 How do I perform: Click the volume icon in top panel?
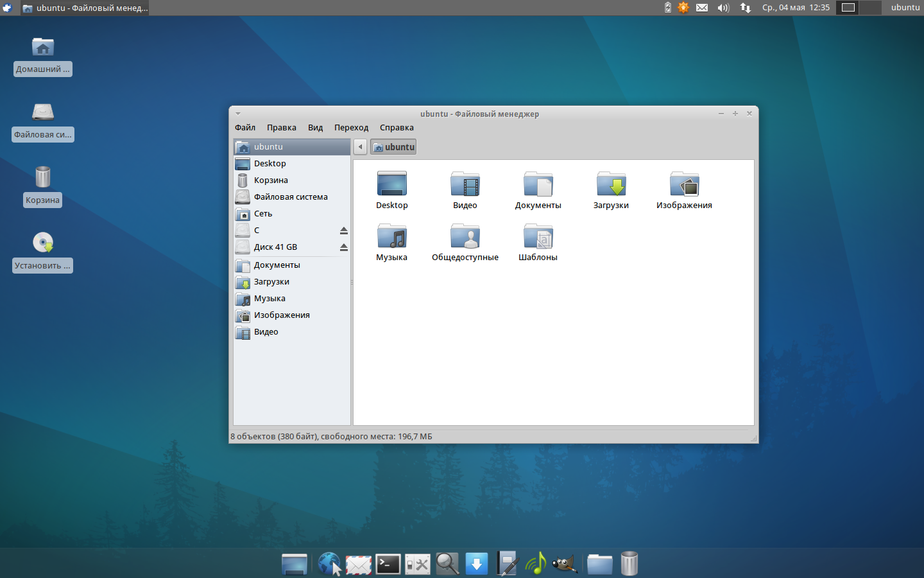point(723,8)
